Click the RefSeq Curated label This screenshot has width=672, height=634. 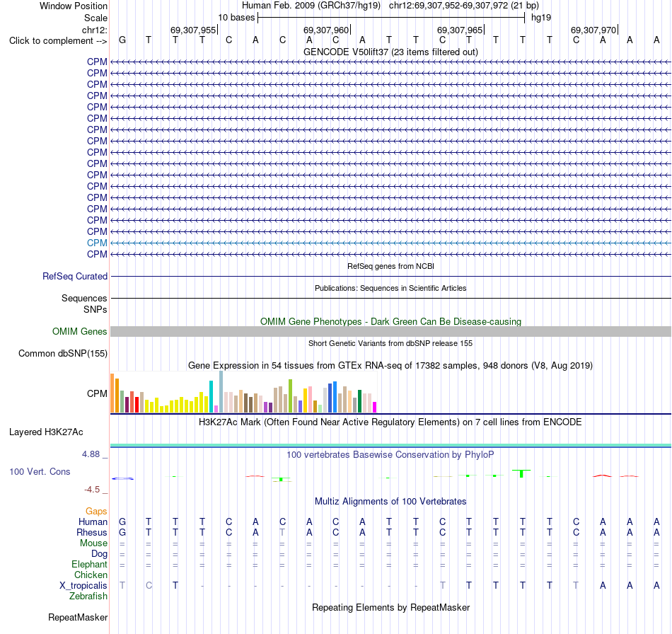[x=74, y=276]
